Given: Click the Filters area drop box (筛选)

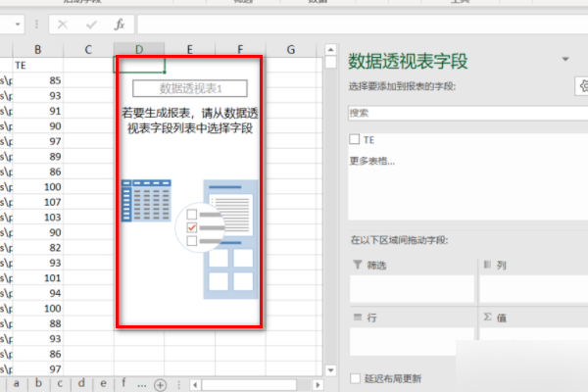Looking at the screenshot, I should coord(412,289).
